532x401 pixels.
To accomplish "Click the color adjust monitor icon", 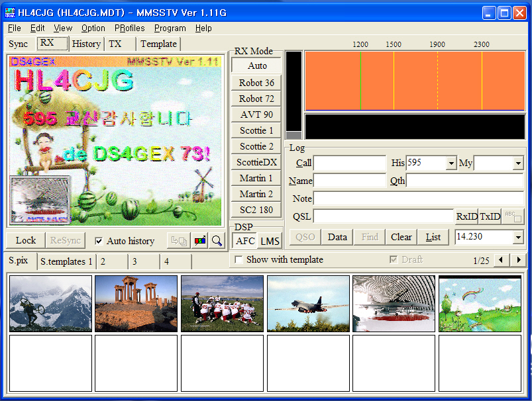I will (200, 241).
